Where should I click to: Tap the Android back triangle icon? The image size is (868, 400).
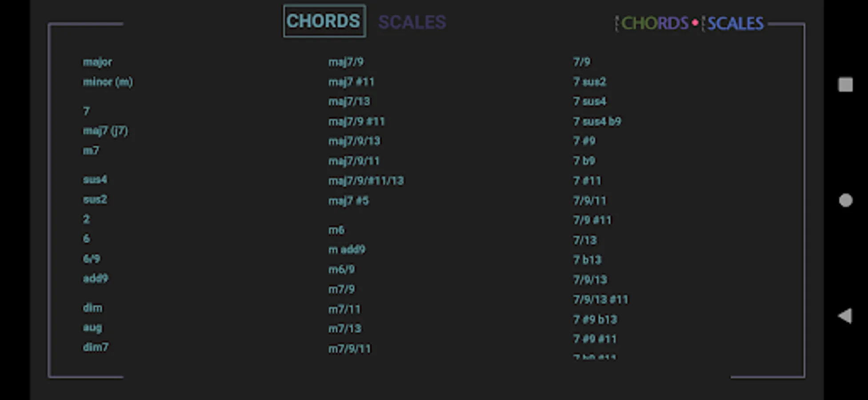pyautogui.click(x=845, y=316)
